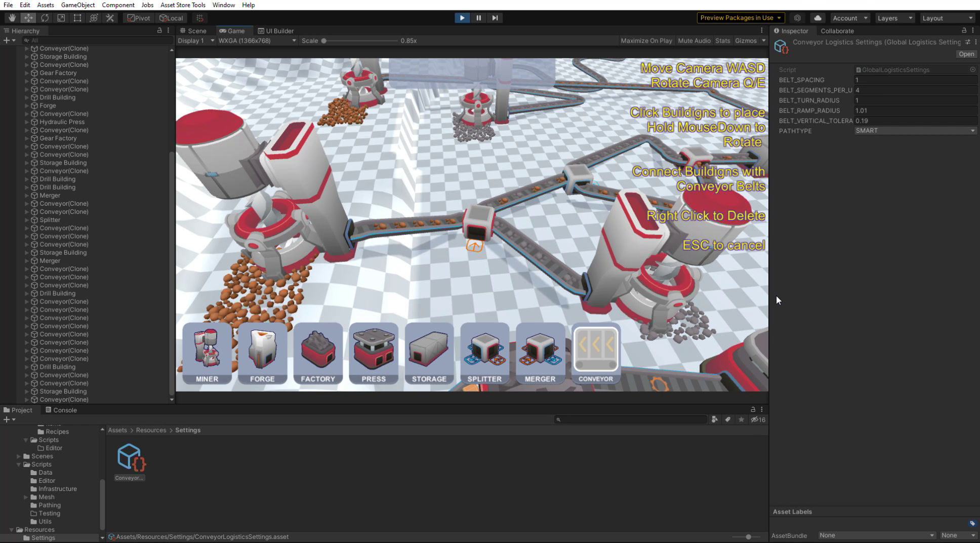Click the grid snapping icon
This screenshot has width=980, height=543.
pos(200,18)
